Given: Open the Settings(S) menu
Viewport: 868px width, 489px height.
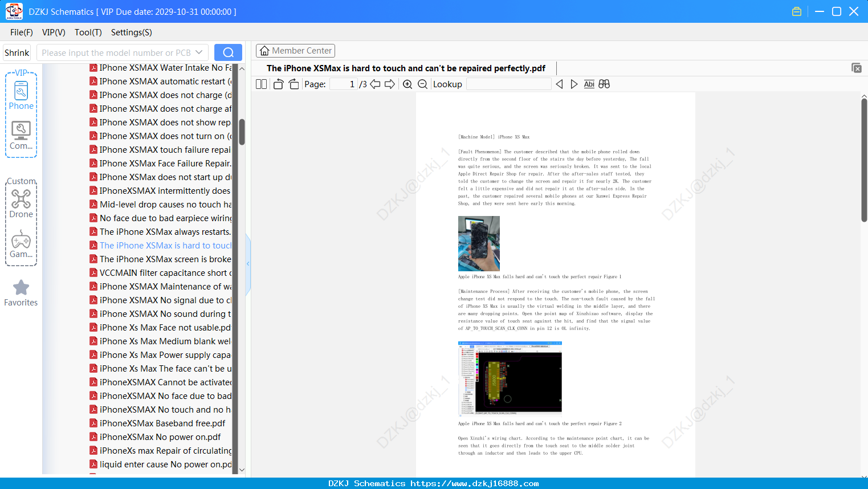Looking at the screenshot, I should 132,32.
